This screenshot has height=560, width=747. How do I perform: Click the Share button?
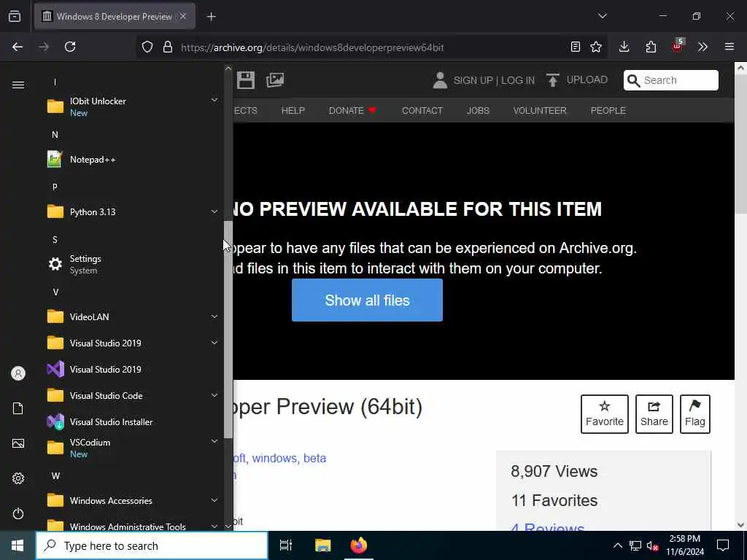click(x=654, y=414)
